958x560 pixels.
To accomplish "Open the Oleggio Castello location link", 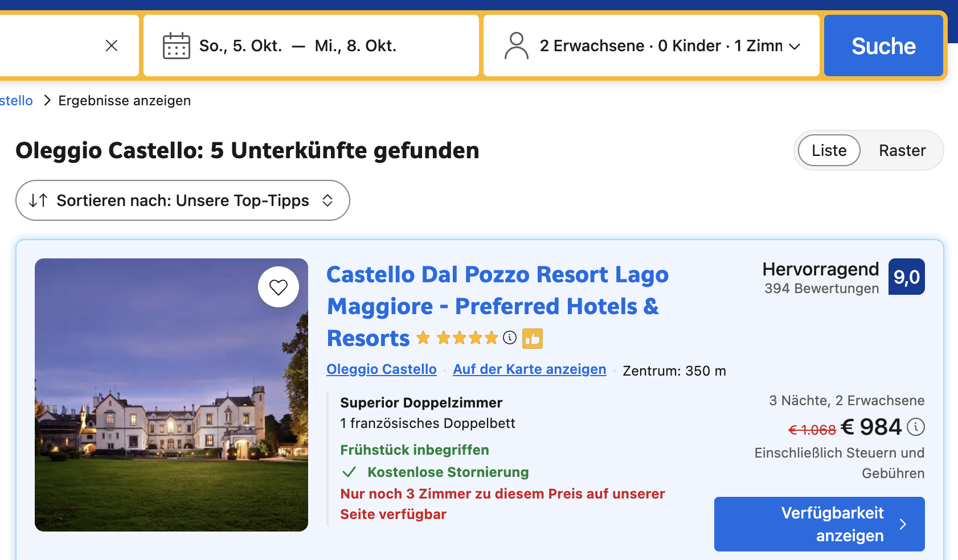I will 382,369.
